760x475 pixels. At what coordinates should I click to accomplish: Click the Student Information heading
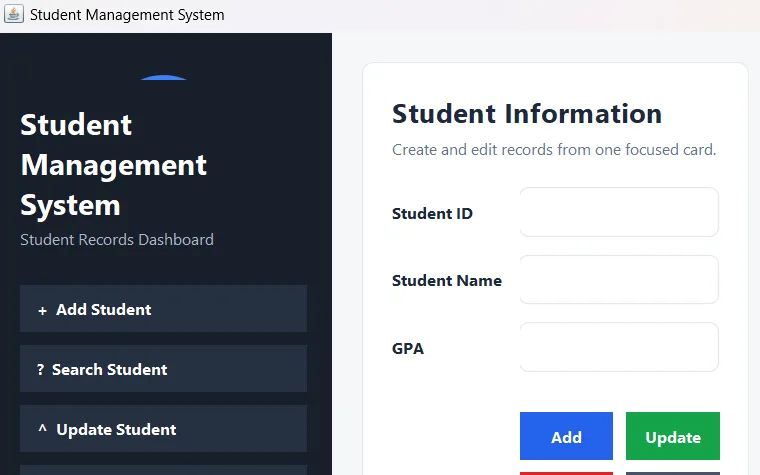527,114
